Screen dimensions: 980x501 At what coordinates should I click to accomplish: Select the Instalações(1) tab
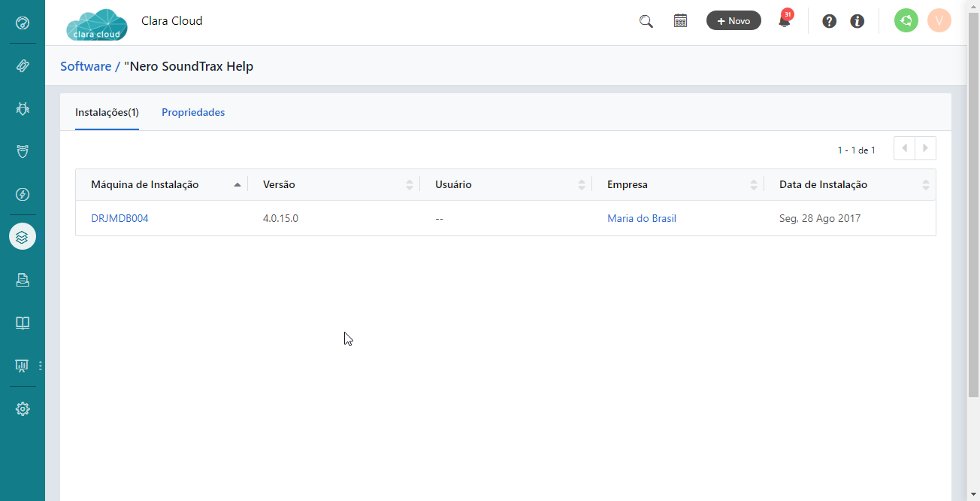click(x=107, y=112)
